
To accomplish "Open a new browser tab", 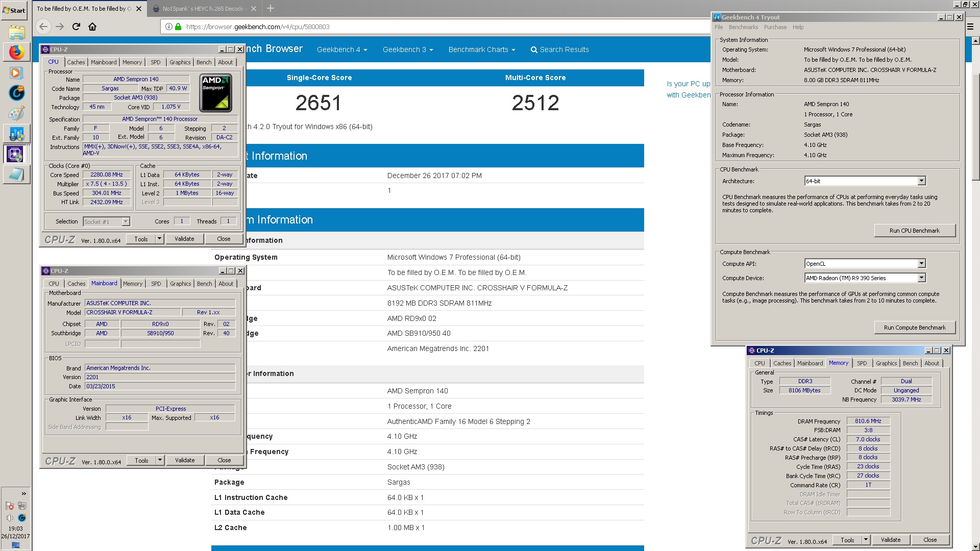I will pos(271,8).
